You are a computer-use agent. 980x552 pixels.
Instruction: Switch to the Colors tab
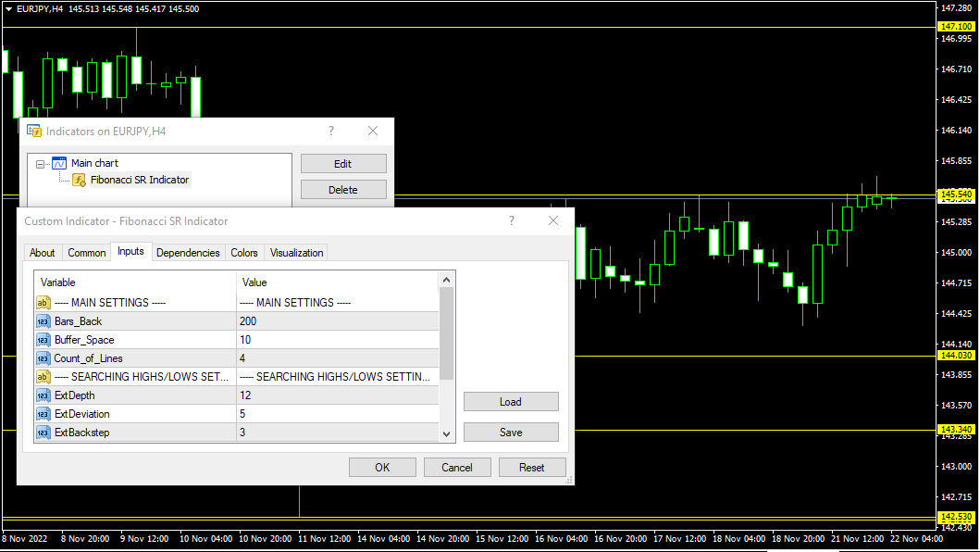pos(244,253)
